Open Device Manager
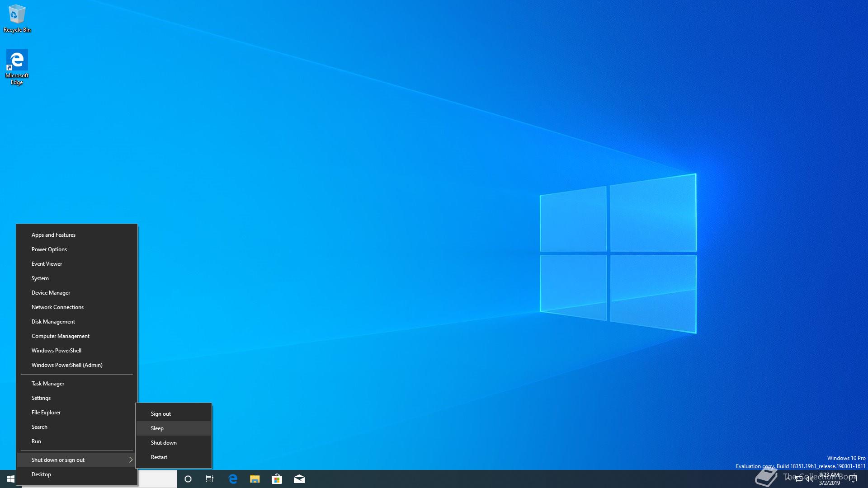868x488 pixels. tap(77, 293)
